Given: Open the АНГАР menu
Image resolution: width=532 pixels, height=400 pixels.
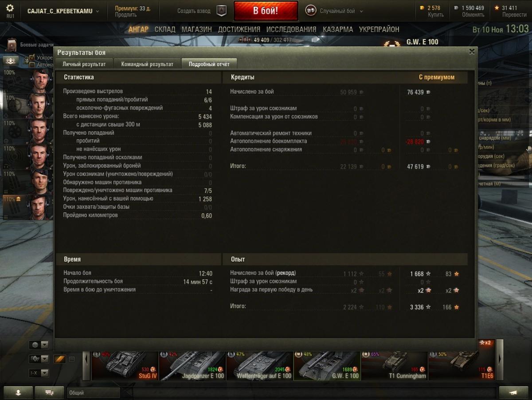Looking at the screenshot, I should [138, 29].
